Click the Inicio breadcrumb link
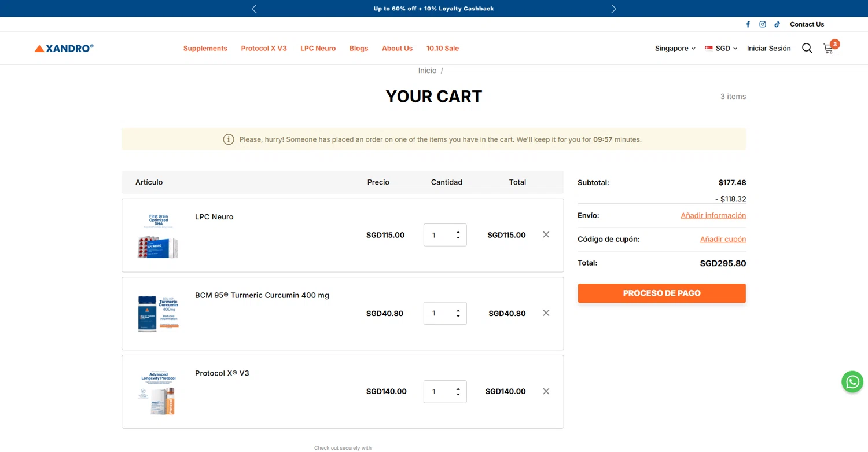868x452 pixels. point(427,71)
